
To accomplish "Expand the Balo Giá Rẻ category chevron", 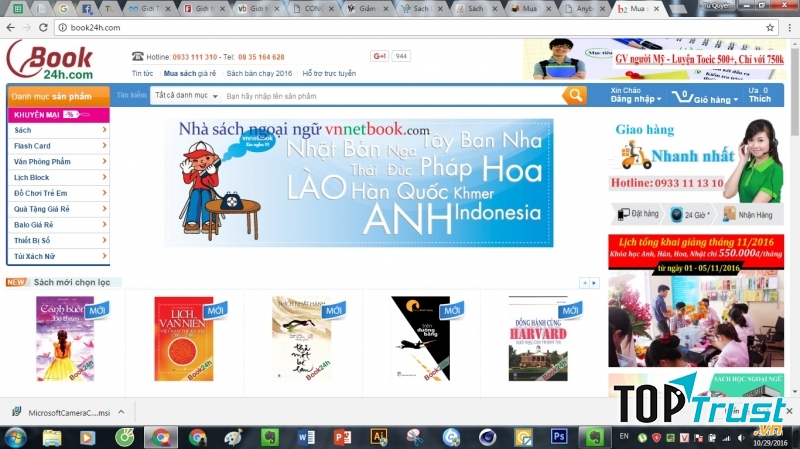I will pos(104,224).
